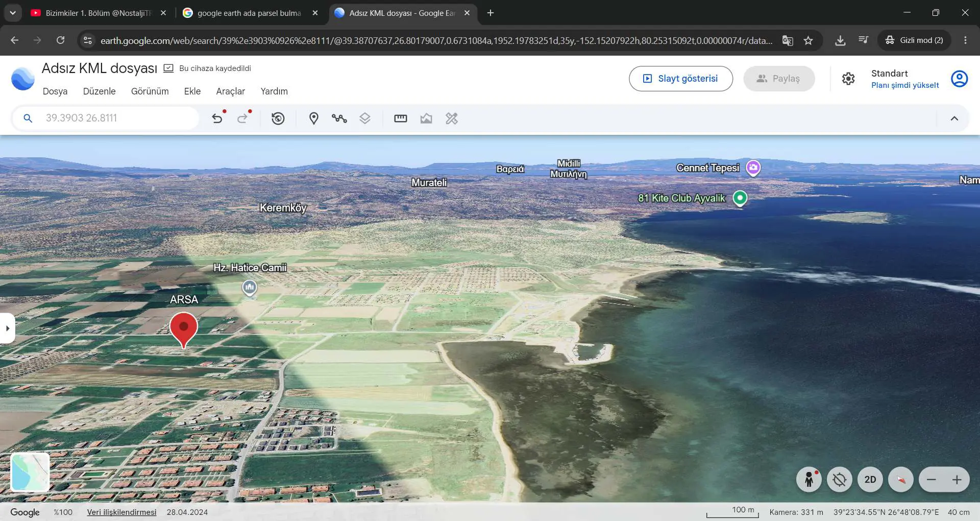Viewport: 980px width, 521px height.
Task: Select the Measure distance ruler tool
Action: 401,119
